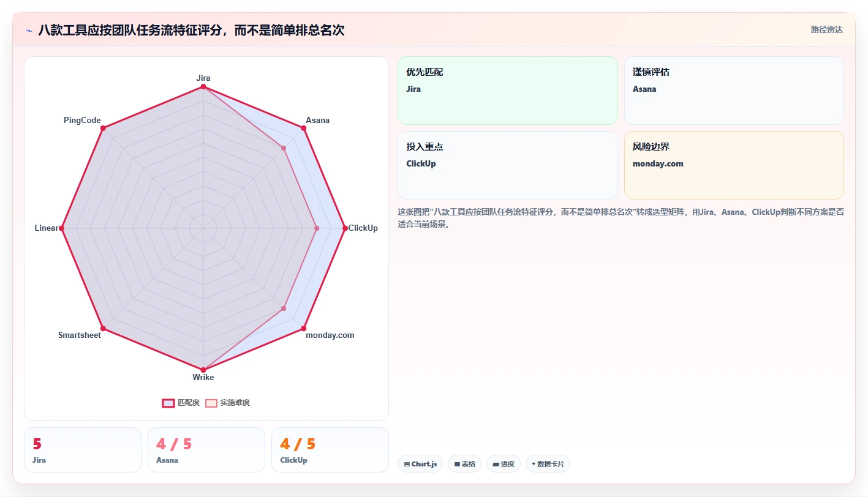Click the 路径雷达 label in header
Viewport: 868px width, 497px height.
click(826, 29)
